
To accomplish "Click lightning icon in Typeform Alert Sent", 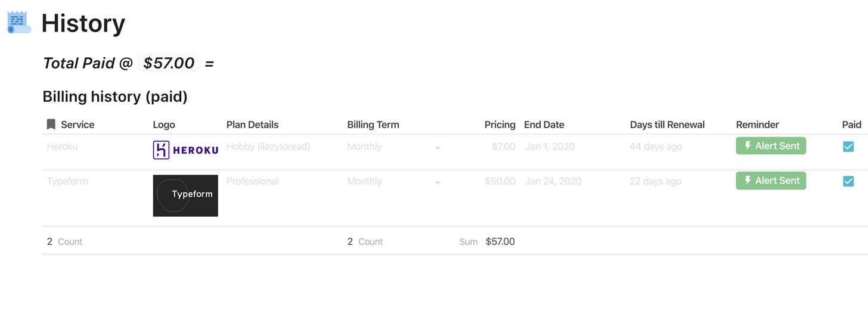I will (748, 180).
